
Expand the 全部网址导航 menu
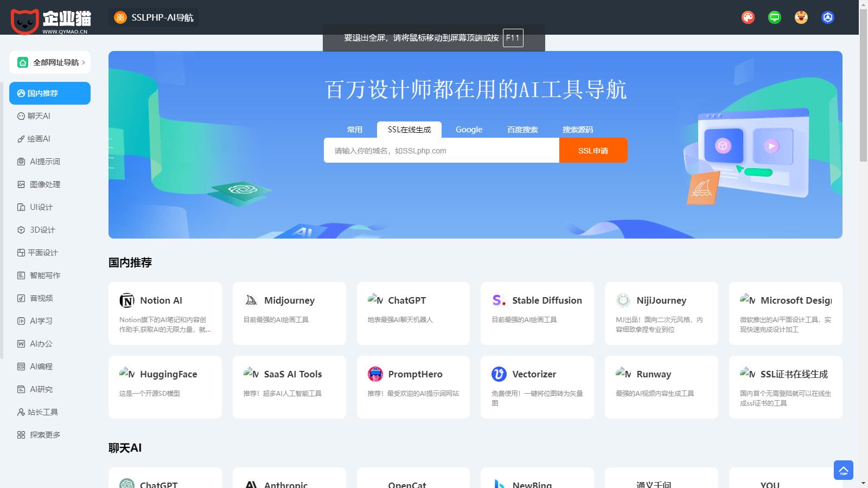click(50, 62)
